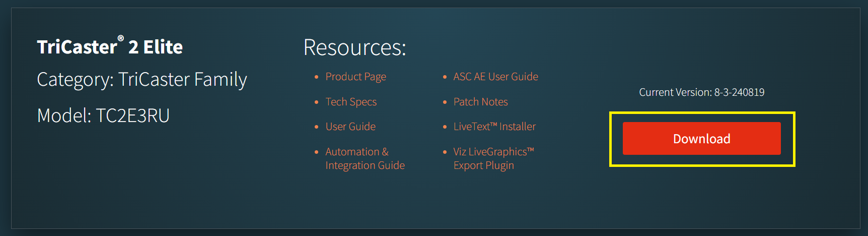868x236 pixels.
Task: Click the bullet beside User Guide
Action: (316, 127)
